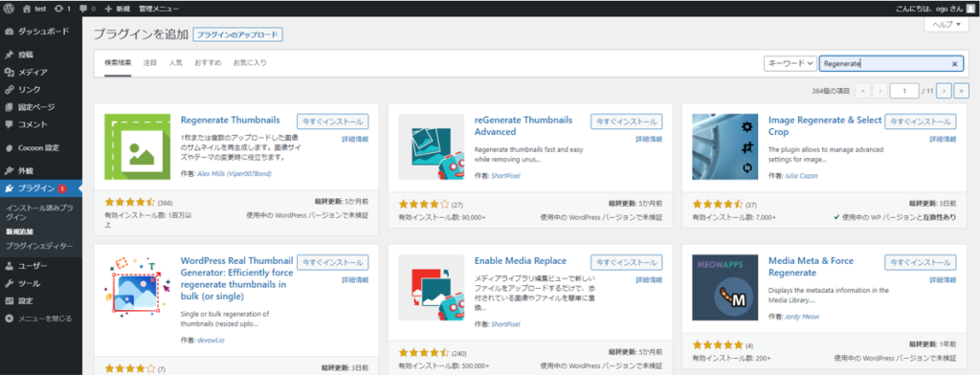Expand the ヘルプ dropdown tab
This screenshot has width=980, height=375.
tap(946, 24)
